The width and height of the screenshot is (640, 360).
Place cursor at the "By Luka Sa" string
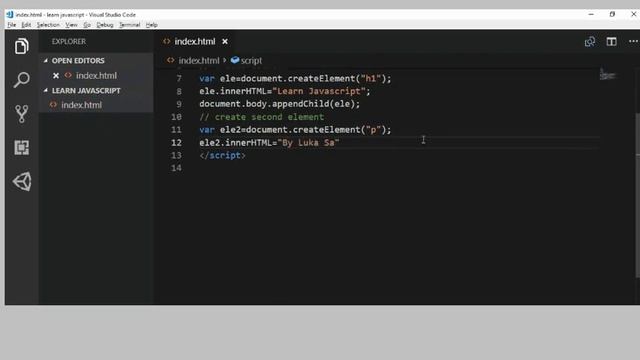click(308, 142)
